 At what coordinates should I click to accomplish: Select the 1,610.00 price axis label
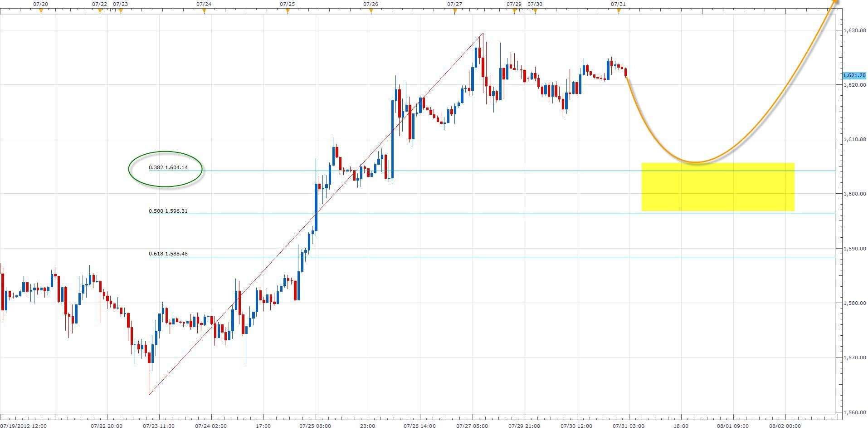[x=855, y=139]
